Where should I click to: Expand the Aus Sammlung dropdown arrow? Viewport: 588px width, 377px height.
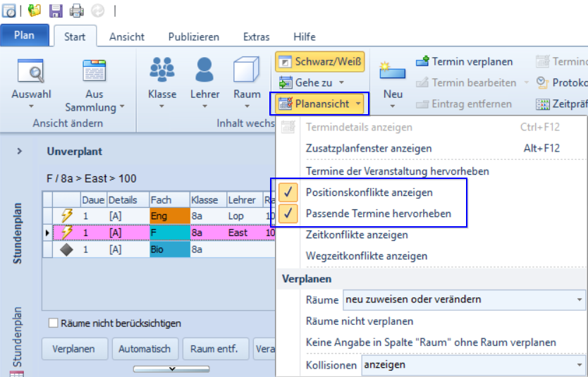(122, 107)
